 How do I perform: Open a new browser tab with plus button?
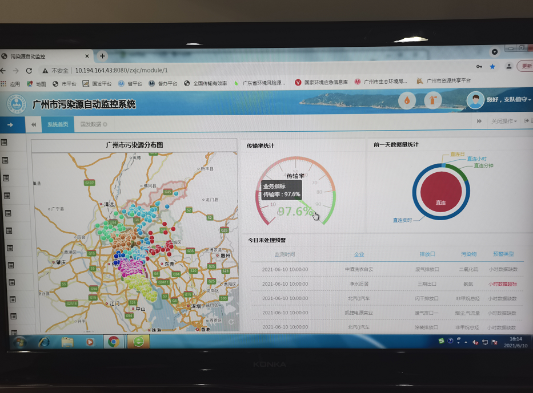102,56
